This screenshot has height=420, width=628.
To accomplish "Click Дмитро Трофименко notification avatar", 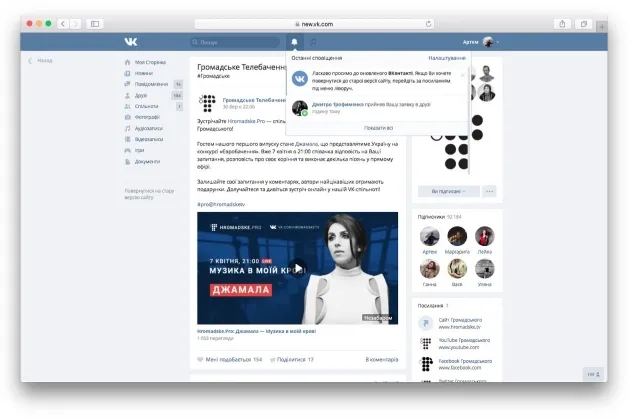I will 300,108.
